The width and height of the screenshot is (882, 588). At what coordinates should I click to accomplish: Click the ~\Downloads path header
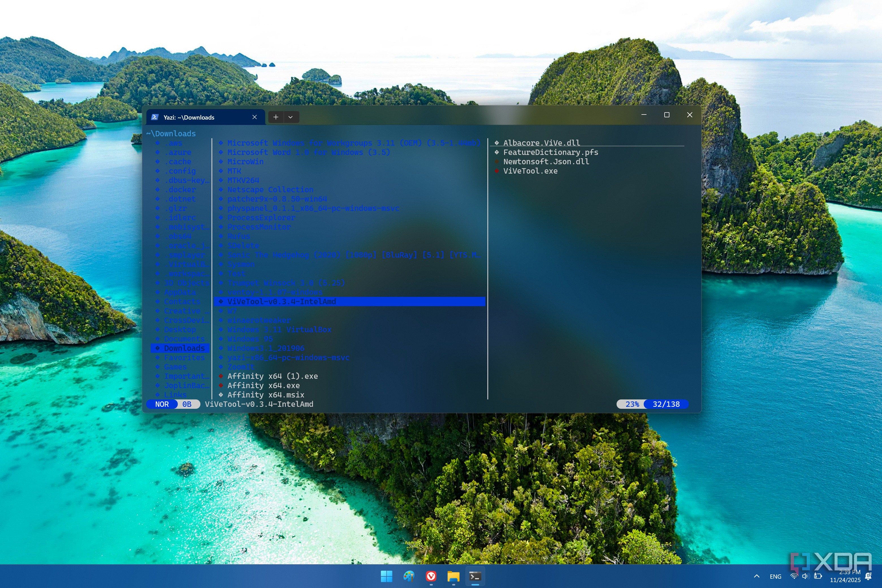pos(171,133)
